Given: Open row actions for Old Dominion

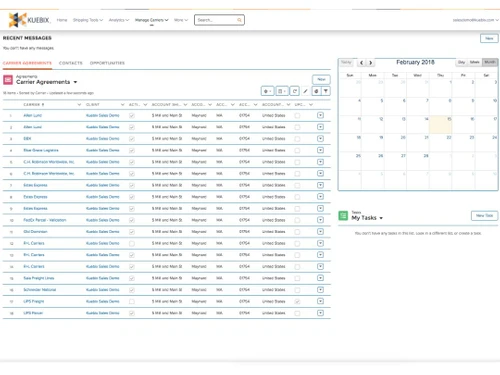Looking at the screenshot, I should point(320,232).
